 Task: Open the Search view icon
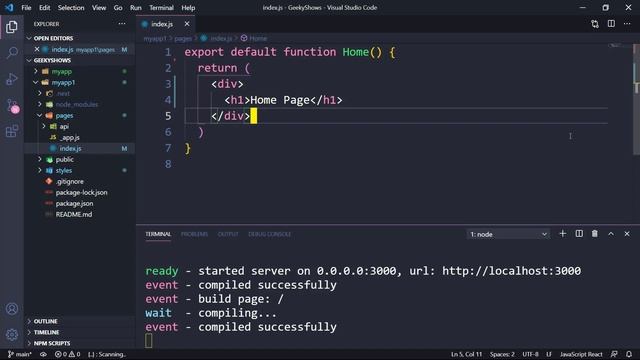point(12,53)
